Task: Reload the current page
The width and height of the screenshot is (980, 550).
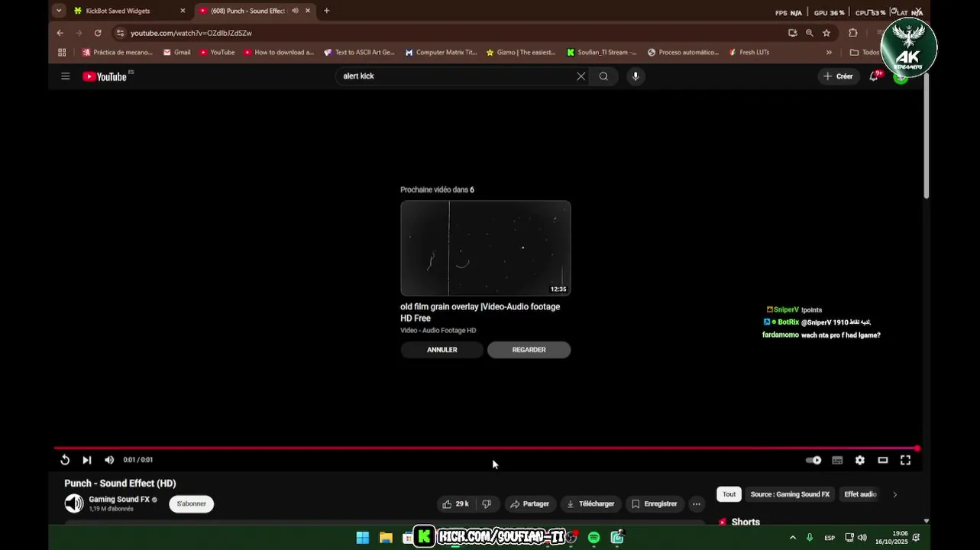Action: (98, 33)
